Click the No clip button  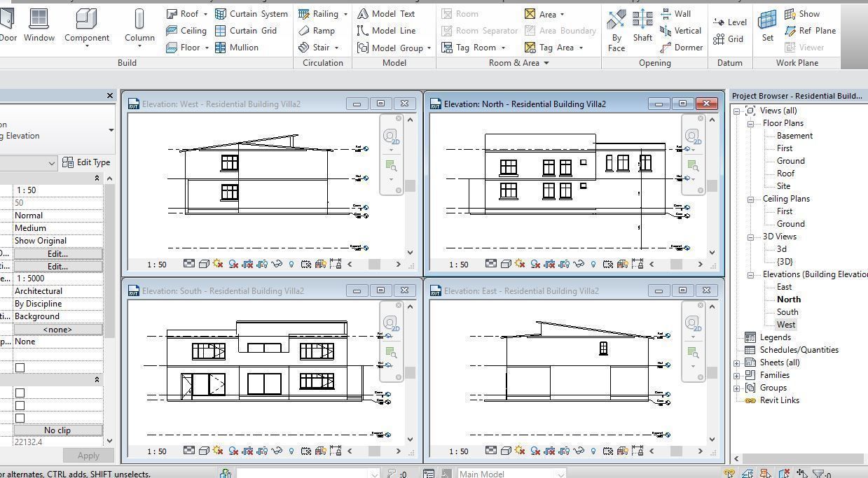(x=57, y=430)
